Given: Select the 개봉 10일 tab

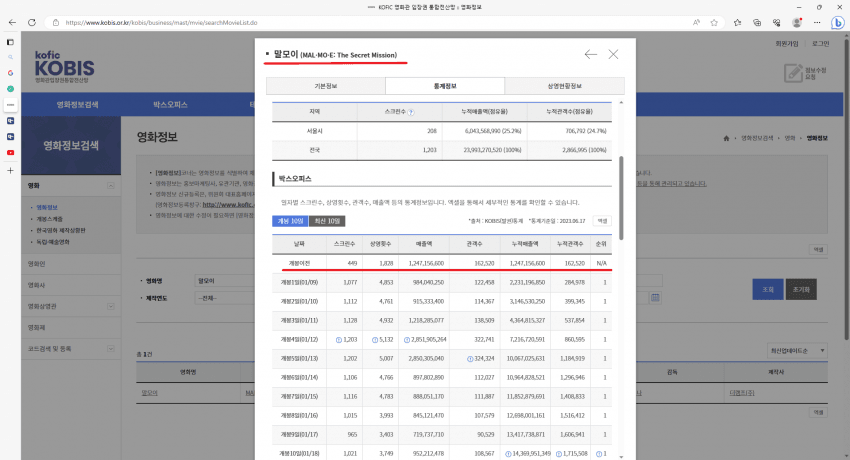Looking at the screenshot, I should click(x=290, y=221).
